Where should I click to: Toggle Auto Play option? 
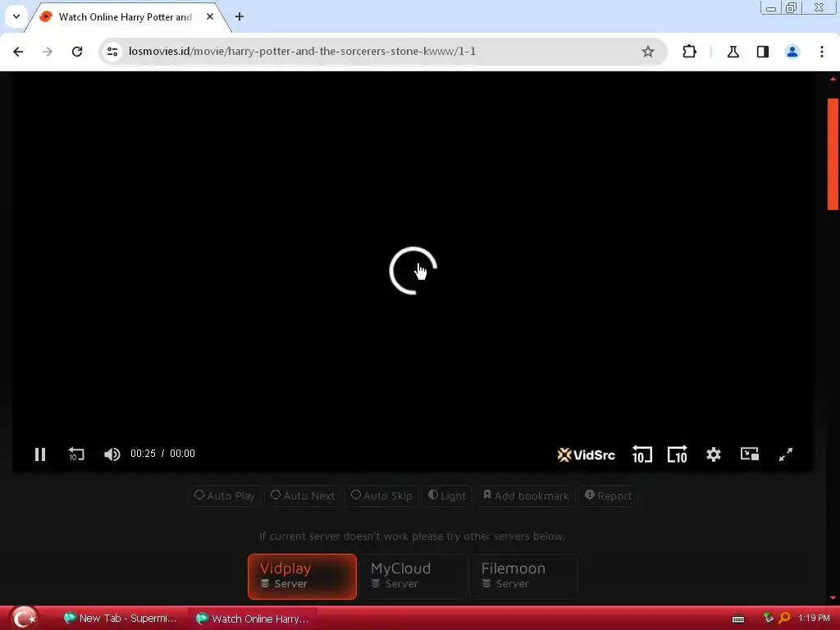(225, 495)
